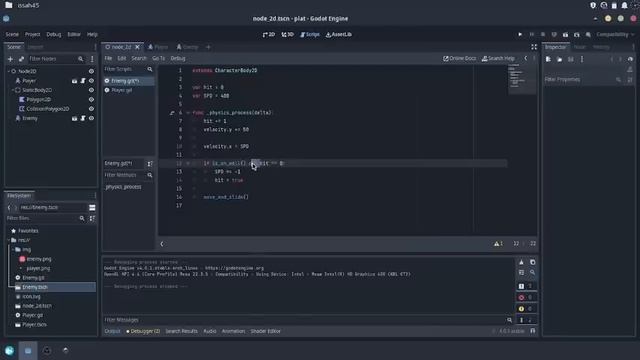Toggle error messages filter in output
Image resolution: width=640 pixels, height=360 pixels.
(x=526, y=298)
